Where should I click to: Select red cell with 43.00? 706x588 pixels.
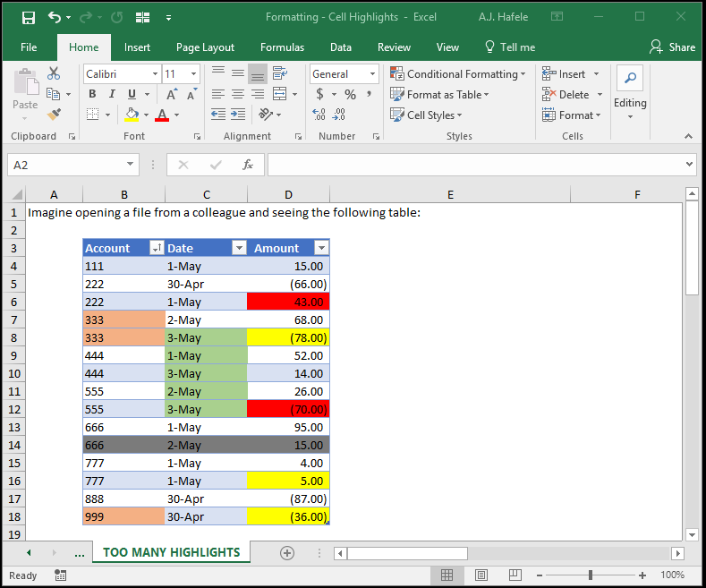(x=288, y=302)
